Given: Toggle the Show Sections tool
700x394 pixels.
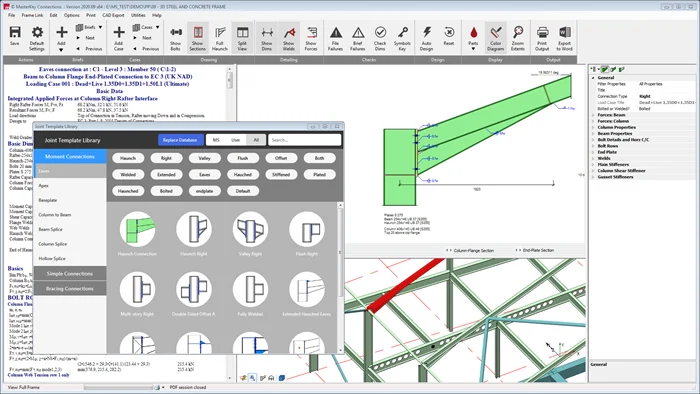Looking at the screenshot, I should click(x=198, y=37).
